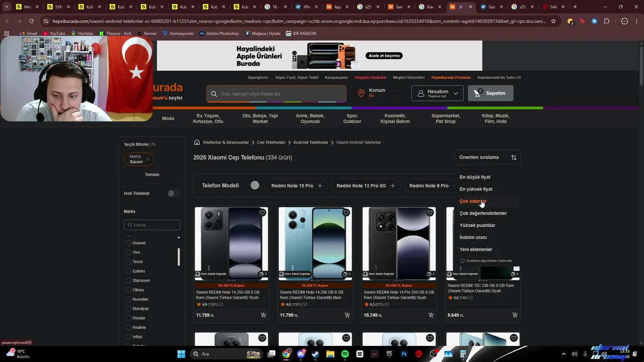This screenshot has width=644, height=362.
Task: Sort by Yüksek puanlılar
Action: click(x=477, y=225)
